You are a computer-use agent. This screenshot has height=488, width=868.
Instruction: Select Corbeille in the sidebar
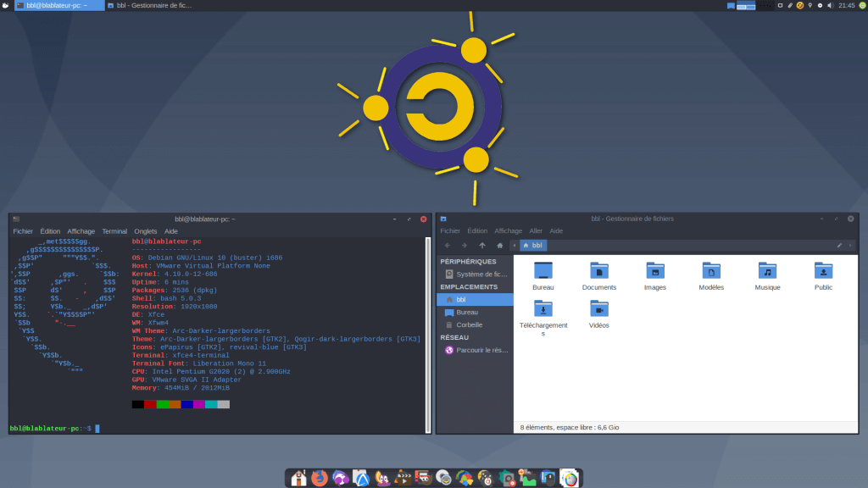(475, 324)
